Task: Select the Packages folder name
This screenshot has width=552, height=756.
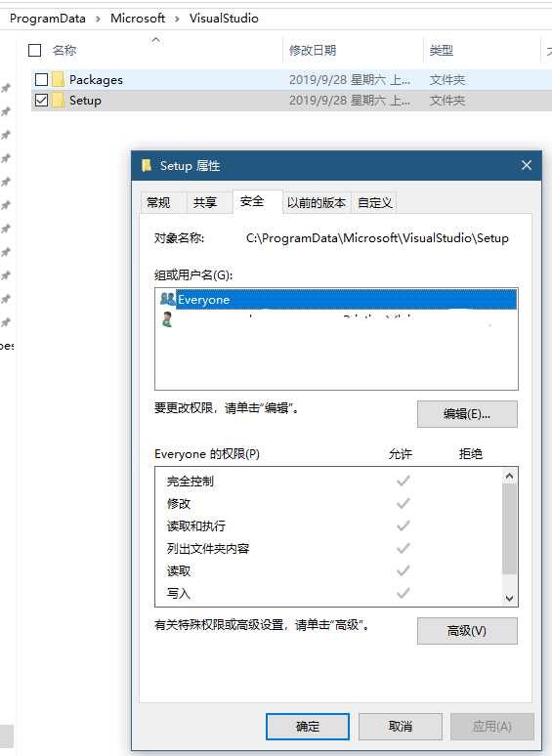Action: [x=96, y=79]
